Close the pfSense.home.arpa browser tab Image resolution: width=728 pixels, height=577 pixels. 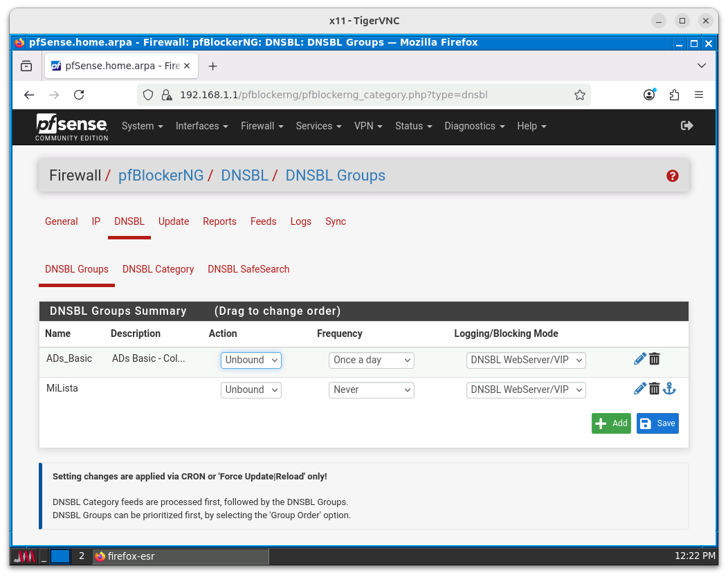[x=187, y=66]
